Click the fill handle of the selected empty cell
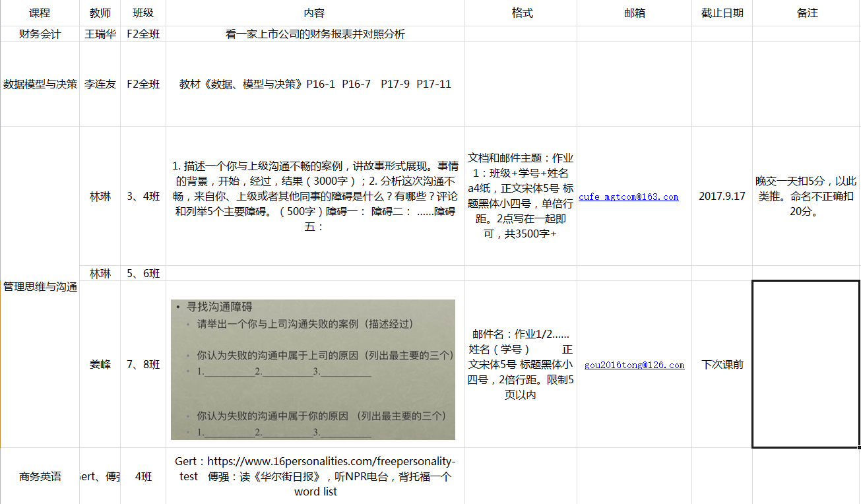861x504 pixels. (x=859, y=447)
